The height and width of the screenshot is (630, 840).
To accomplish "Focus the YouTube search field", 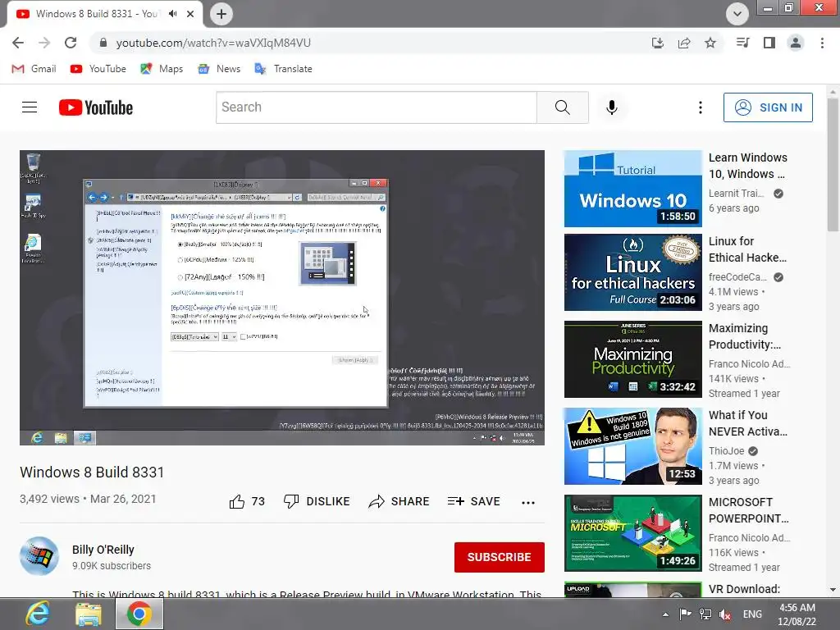I will pyautogui.click(x=376, y=107).
